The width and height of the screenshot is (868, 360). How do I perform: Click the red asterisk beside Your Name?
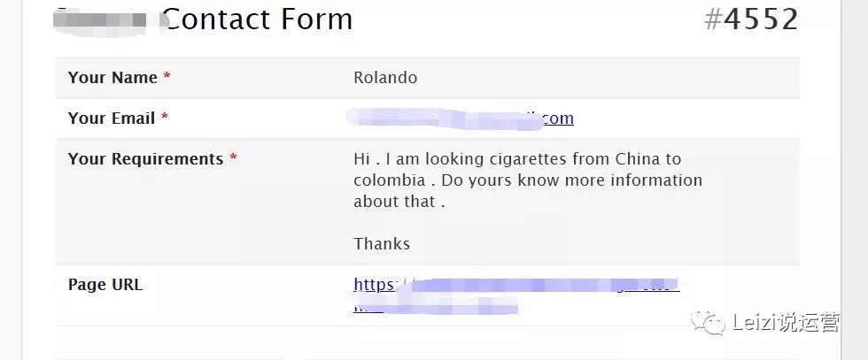[x=167, y=77]
